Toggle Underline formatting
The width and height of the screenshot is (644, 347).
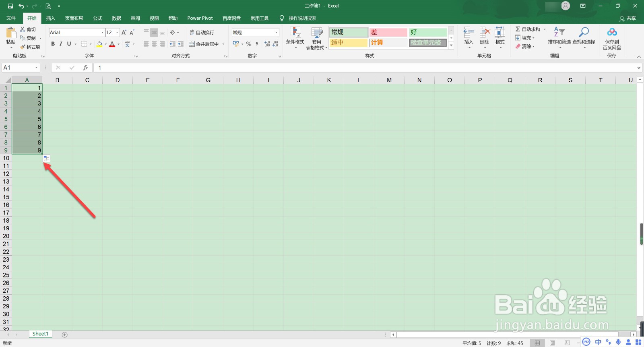point(69,44)
